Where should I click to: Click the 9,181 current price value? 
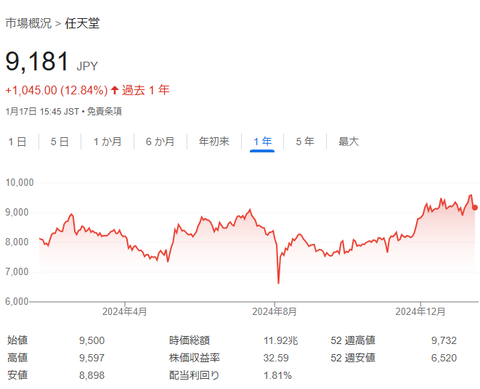pos(37,62)
